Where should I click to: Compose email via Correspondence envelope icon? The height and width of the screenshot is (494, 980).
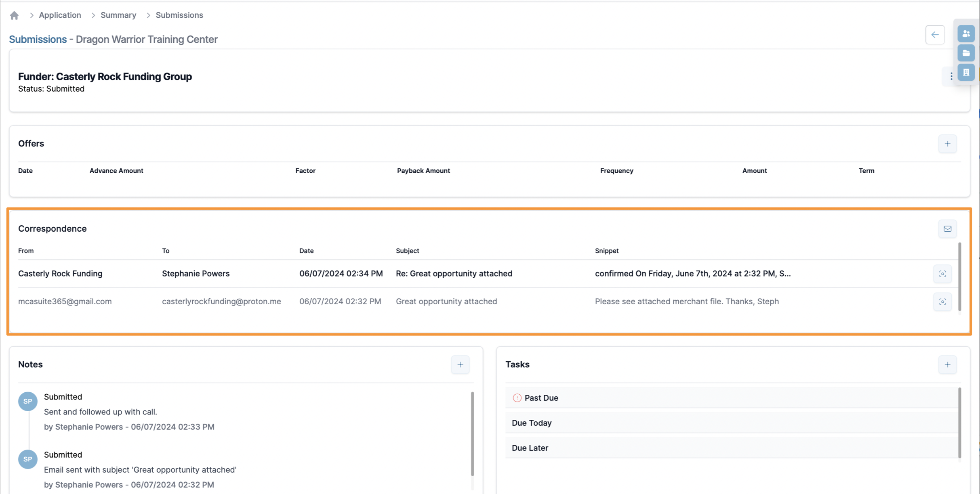tap(947, 229)
